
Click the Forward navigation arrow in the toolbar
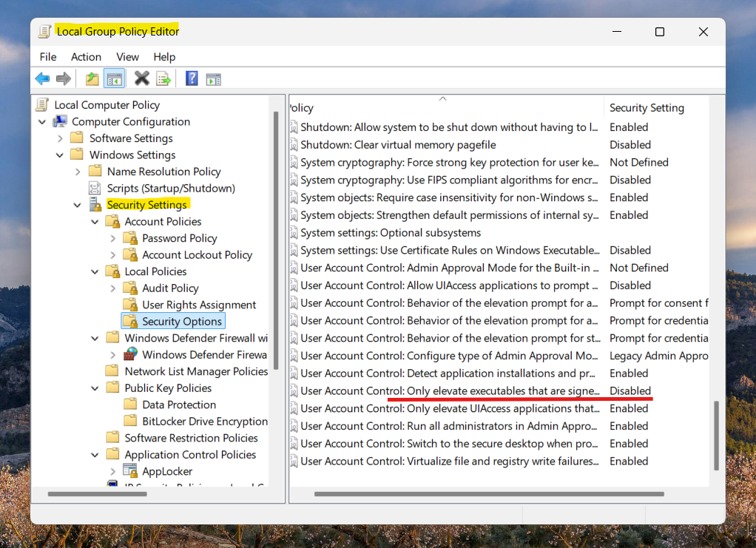pos(63,78)
